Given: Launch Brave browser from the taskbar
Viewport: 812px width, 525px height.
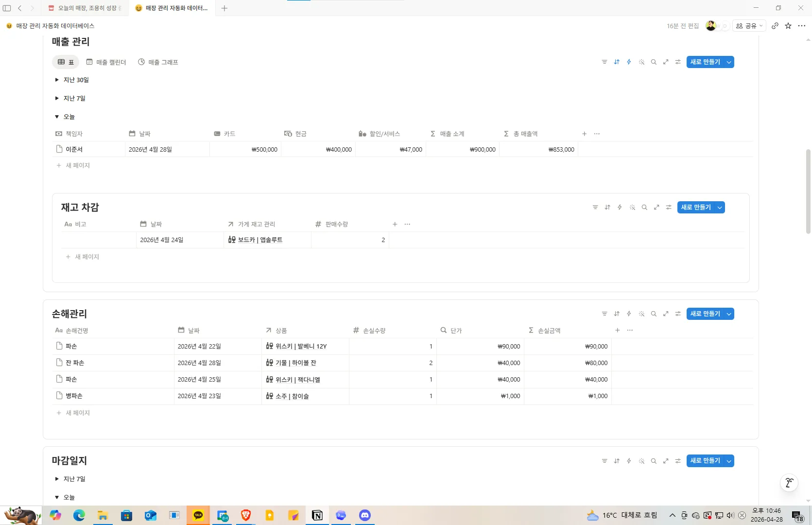Looking at the screenshot, I should [246, 515].
